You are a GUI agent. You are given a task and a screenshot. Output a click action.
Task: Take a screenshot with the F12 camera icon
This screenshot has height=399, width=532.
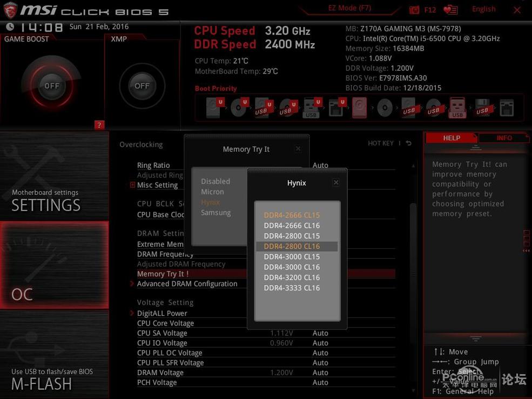tap(414, 10)
